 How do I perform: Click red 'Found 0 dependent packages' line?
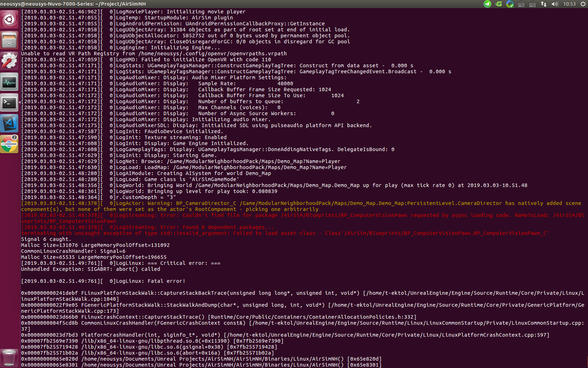point(147,227)
